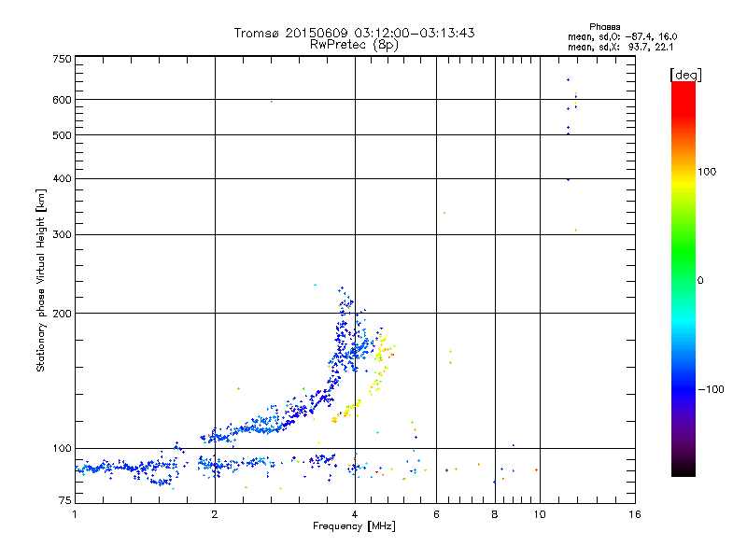Screen dimensions: 747x560
Task: Click the "100" label on the height axis
Action: (x=62, y=449)
